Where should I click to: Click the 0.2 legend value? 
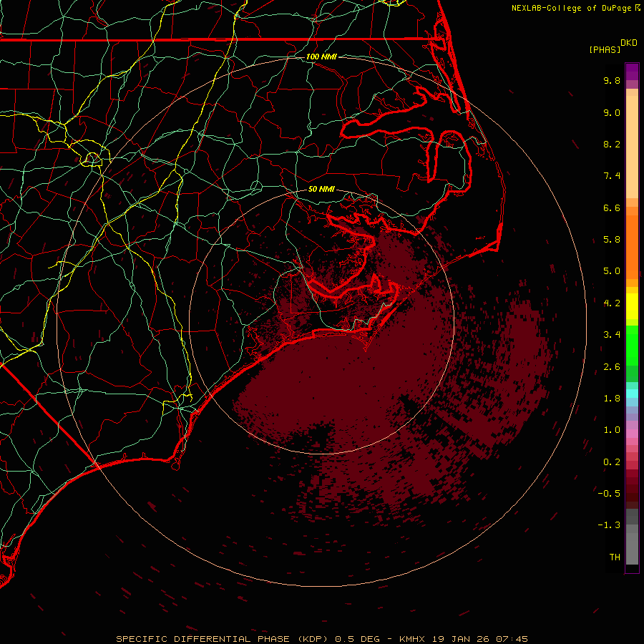tap(612, 462)
